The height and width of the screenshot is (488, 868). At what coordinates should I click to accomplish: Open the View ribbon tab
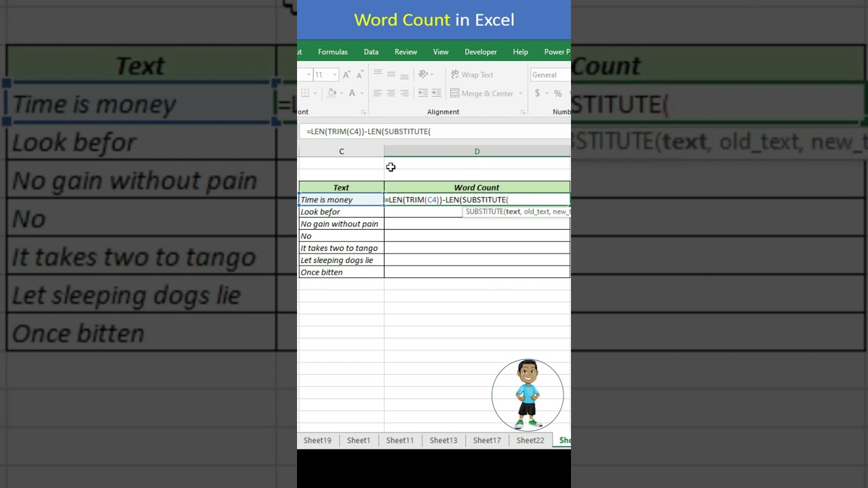point(441,52)
